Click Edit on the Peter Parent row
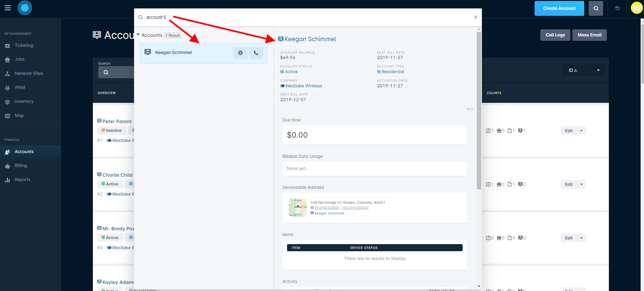 (569, 131)
